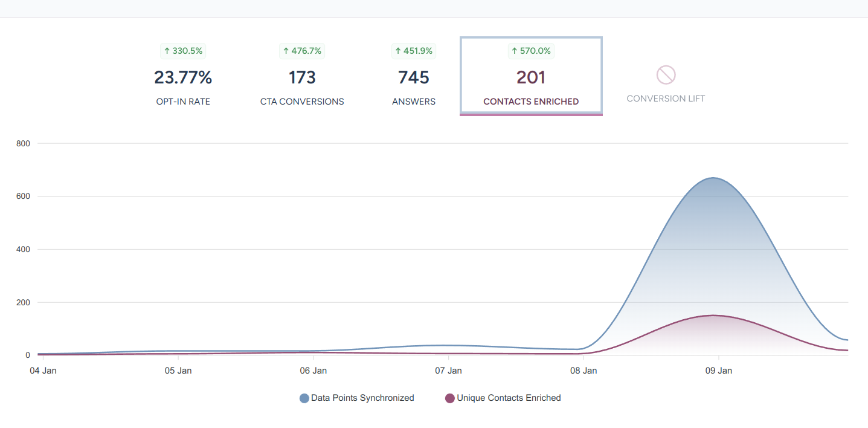Click the purple legend color circle
This screenshot has height=428, width=868.
click(x=449, y=398)
